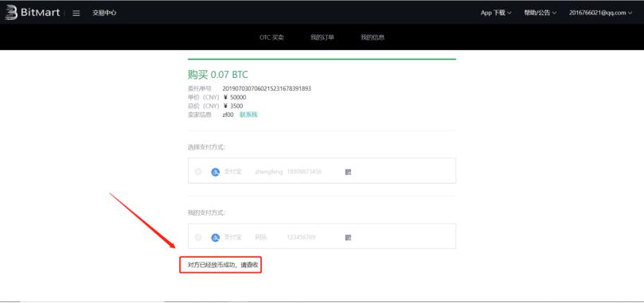Click Alipay icon in my payment method

216,237
